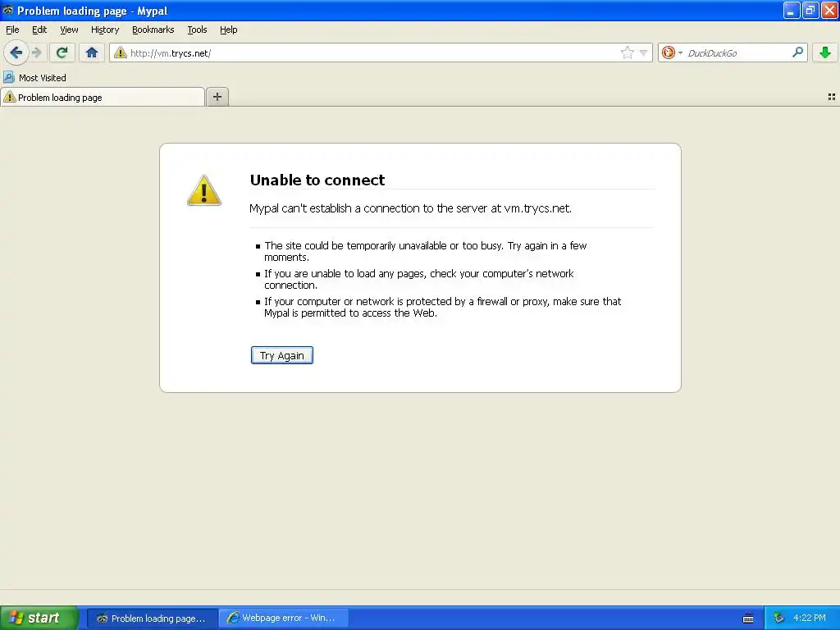Click the Unable to connect heading
Image resolution: width=840 pixels, height=630 pixels.
click(x=317, y=180)
